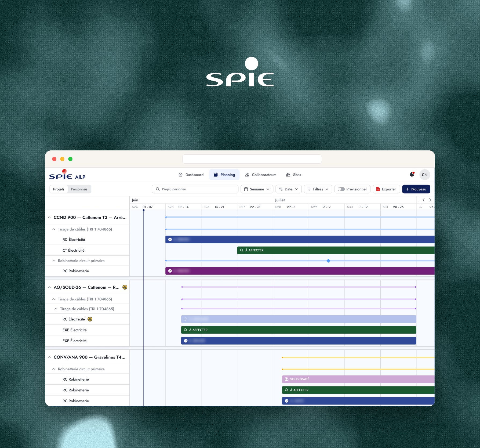Click the Projet, personne search field

click(x=195, y=189)
